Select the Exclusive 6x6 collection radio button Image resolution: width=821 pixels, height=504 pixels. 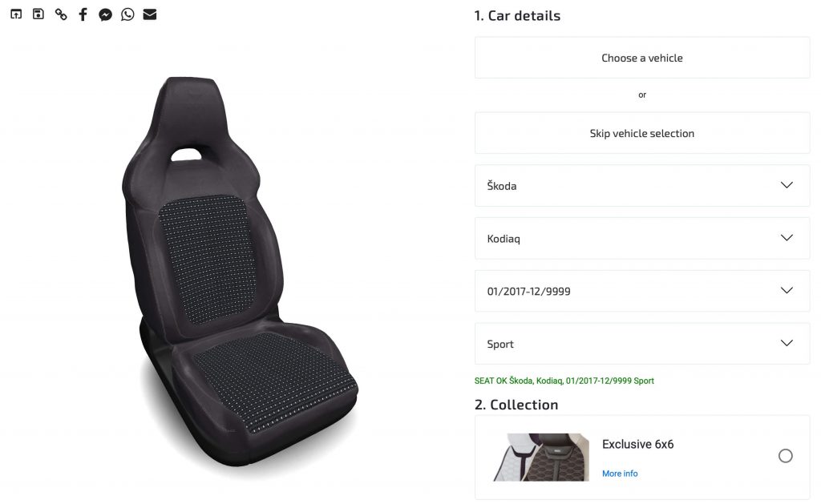tap(785, 456)
